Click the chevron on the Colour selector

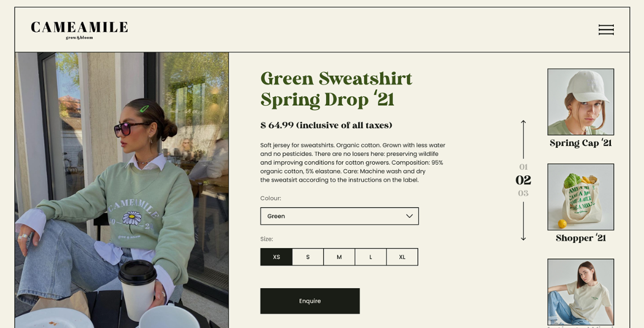click(409, 215)
